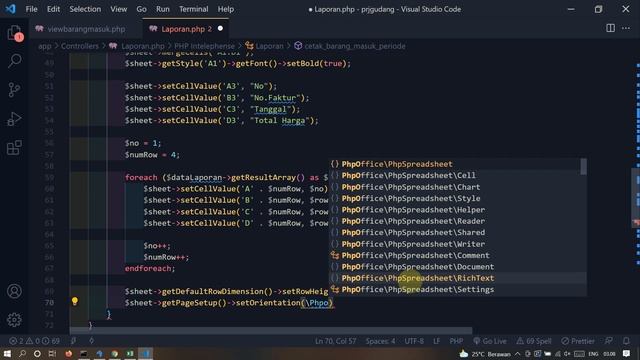Open the Go menu
Viewport: 640px width, 360px height.
pos(141,9)
